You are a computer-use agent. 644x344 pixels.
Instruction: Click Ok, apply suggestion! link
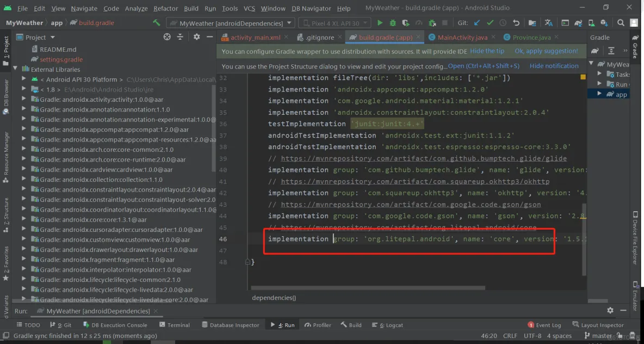point(546,51)
